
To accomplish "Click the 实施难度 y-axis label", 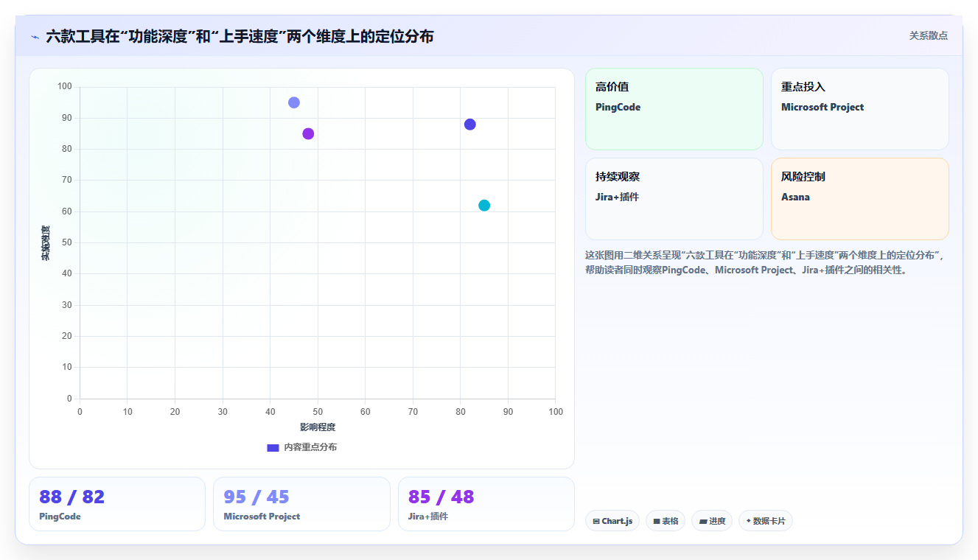I will (46, 243).
